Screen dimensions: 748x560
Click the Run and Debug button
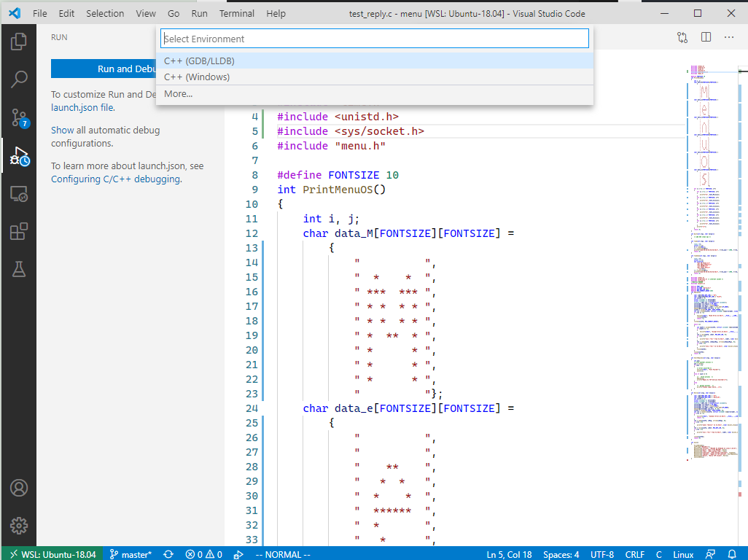coord(104,69)
